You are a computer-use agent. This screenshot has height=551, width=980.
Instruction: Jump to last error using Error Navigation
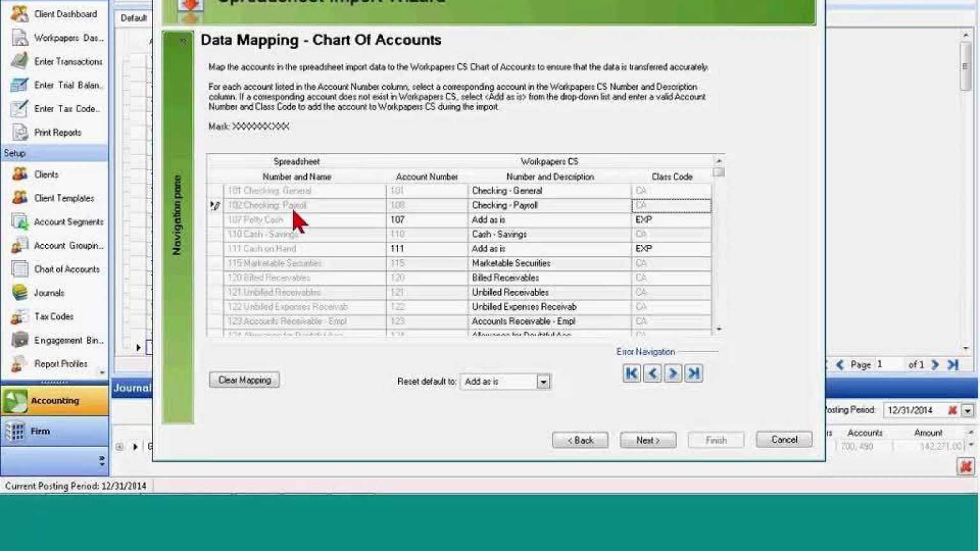[x=693, y=373]
